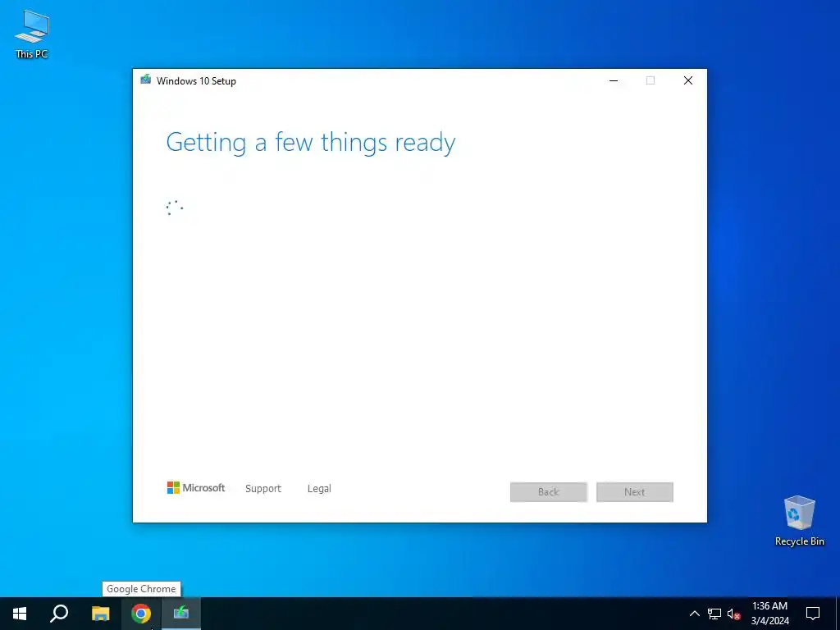Click the Support link in Setup
Screen dimensions: 840x630
tap(263, 489)
